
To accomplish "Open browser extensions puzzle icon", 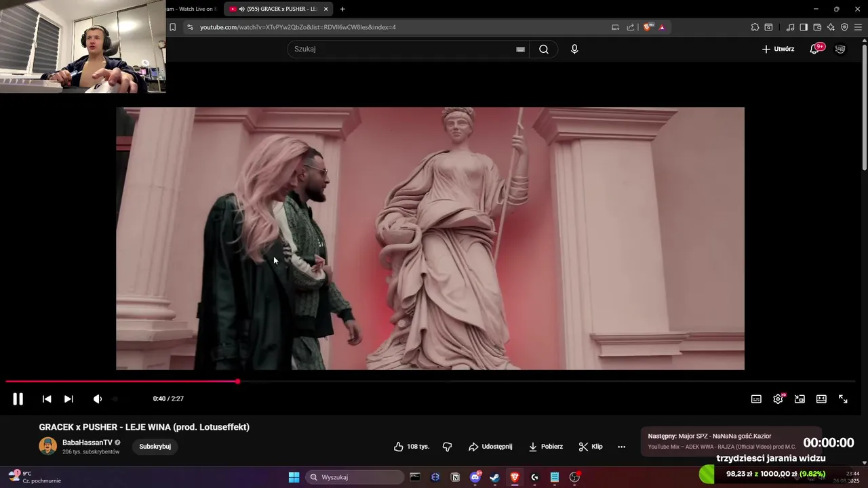I will [755, 27].
